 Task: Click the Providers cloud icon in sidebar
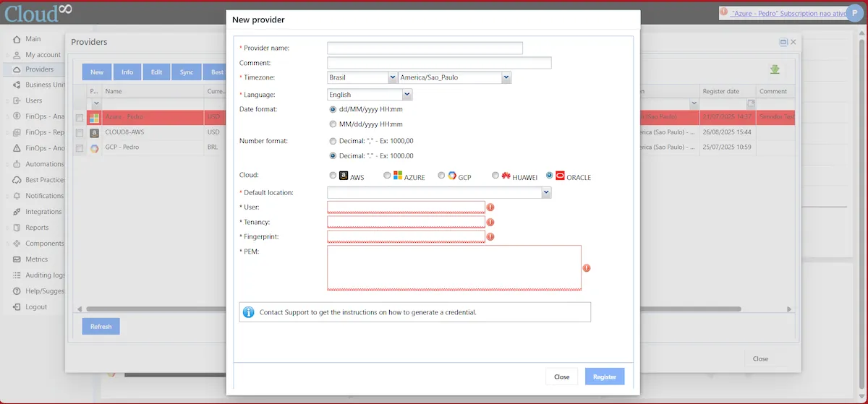coord(17,70)
